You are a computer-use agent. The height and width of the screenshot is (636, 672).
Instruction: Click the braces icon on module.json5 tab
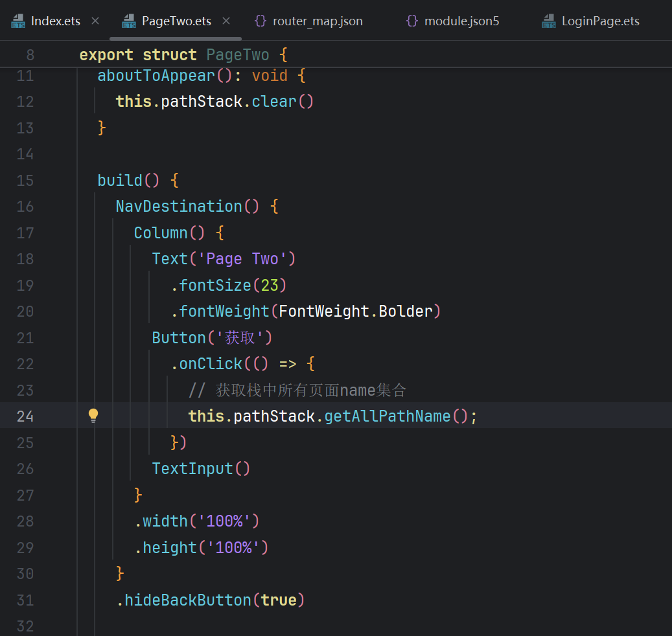point(411,21)
